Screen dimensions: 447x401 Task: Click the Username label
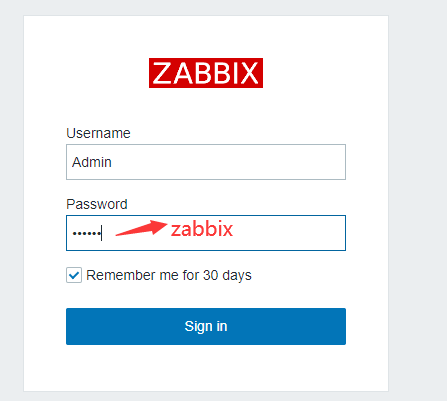pyautogui.click(x=98, y=133)
